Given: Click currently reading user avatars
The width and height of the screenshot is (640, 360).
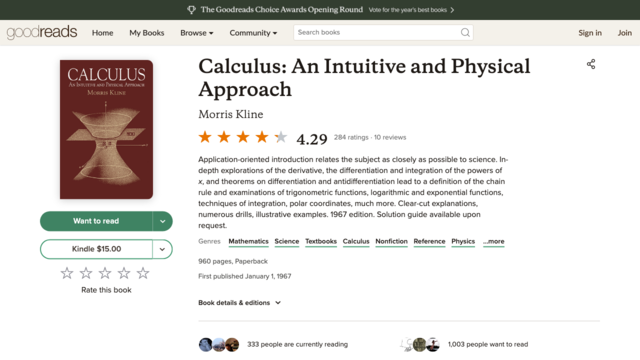Looking at the screenshot, I should tap(219, 344).
